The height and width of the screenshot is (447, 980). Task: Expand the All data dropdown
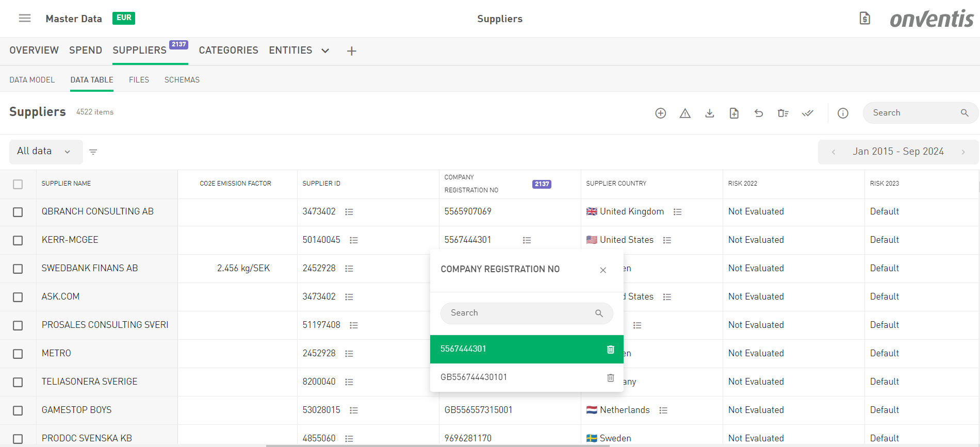[45, 152]
